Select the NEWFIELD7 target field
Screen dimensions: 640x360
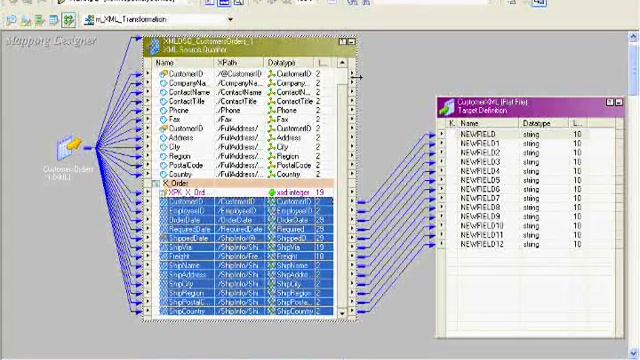click(480, 198)
